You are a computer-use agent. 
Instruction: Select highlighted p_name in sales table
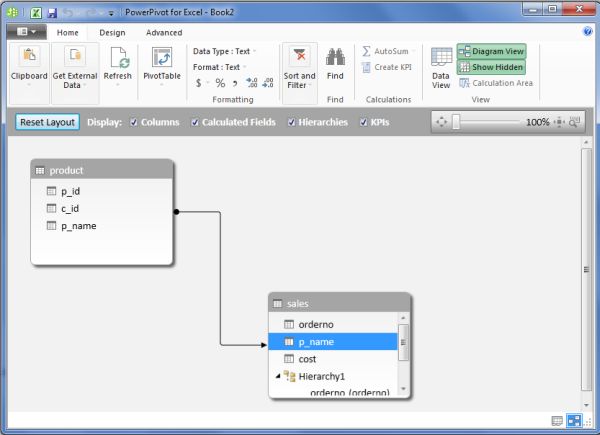(333, 342)
